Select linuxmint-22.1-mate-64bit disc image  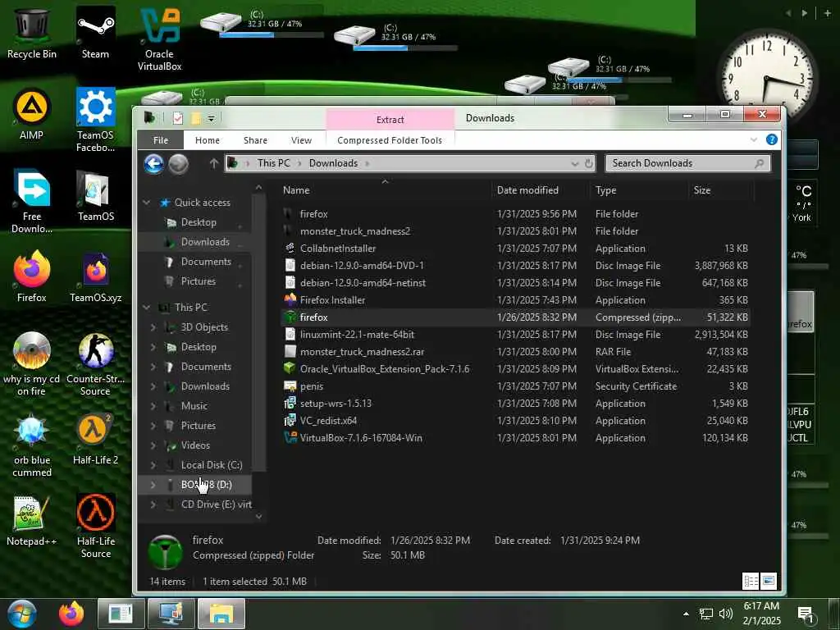pyautogui.click(x=515, y=335)
